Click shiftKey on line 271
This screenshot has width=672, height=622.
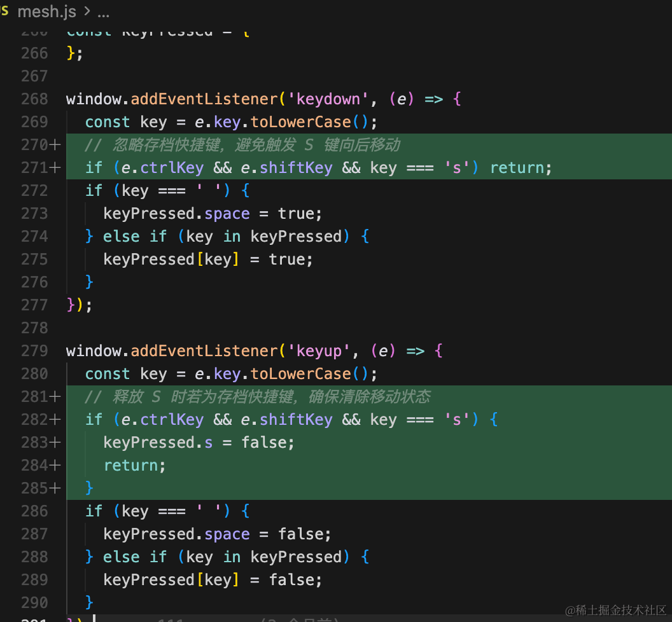point(296,168)
